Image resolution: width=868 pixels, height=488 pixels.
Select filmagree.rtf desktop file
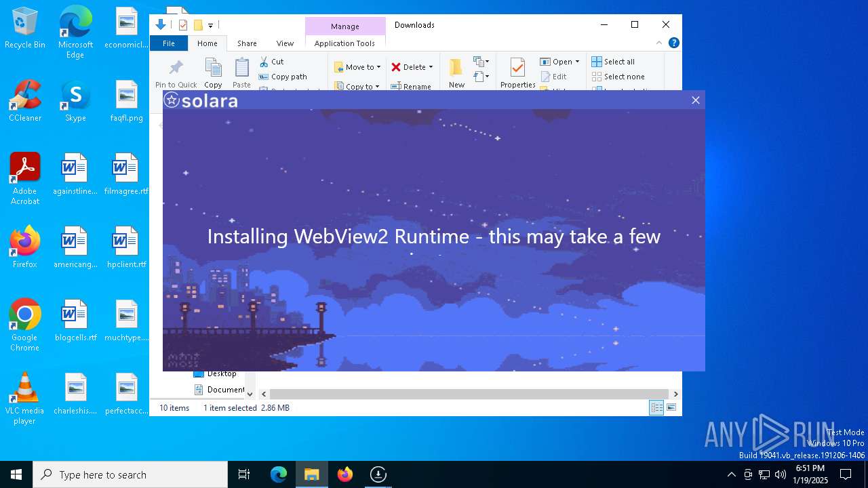click(126, 174)
